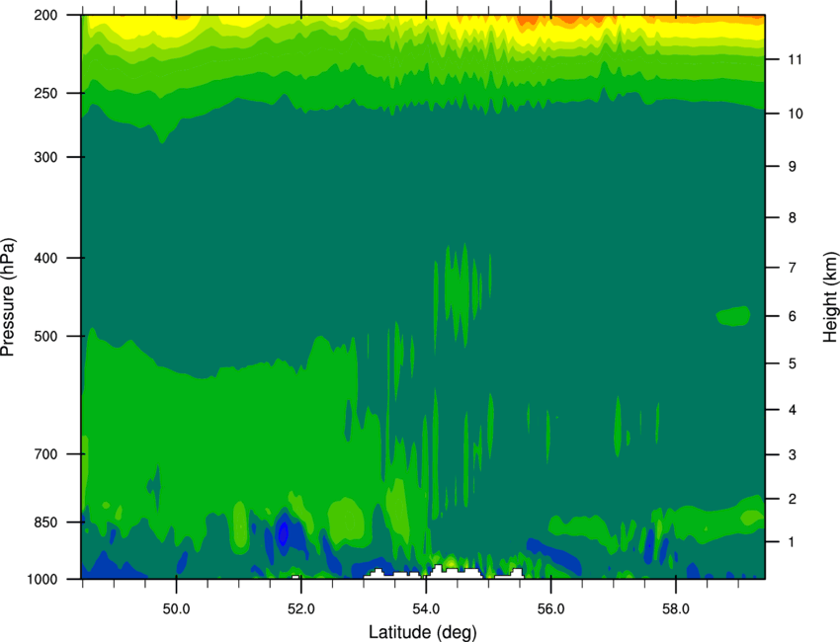The image size is (840, 642).
Task: Pick the 8 km height label
Action: click(x=793, y=218)
